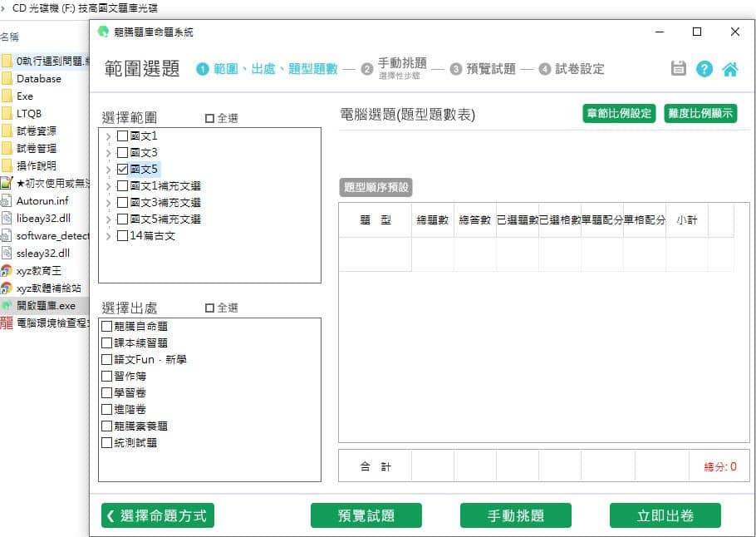This screenshot has height=537, width=756.
Task: Click the 小計 column header
Action: pyautogui.click(x=687, y=220)
